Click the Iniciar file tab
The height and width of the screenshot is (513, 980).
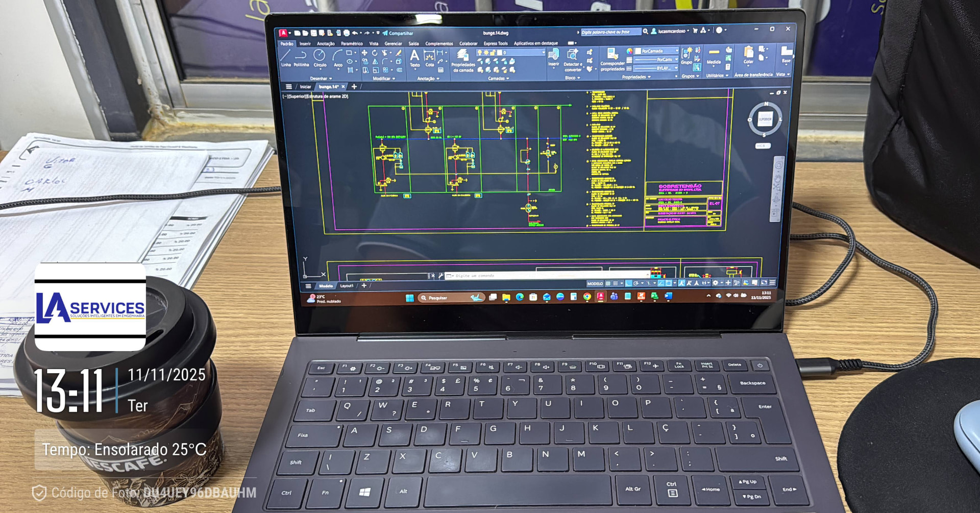click(305, 87)
